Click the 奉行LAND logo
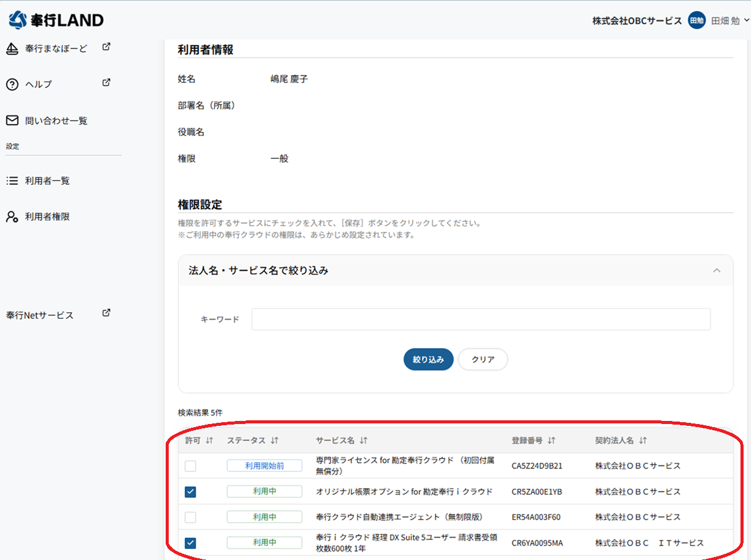The width and height of the screenshot is (751, 560). click(56, 20)
